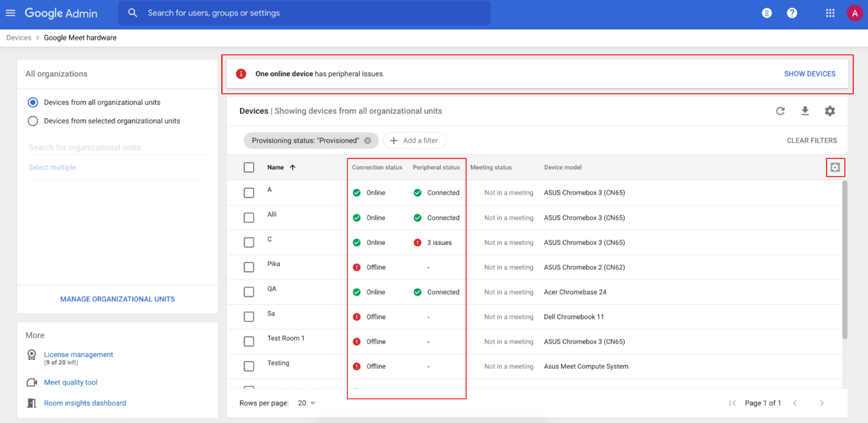The height and width of the screenshot is (423, 868).
Task: Click the red peripheral issues alert icon
Action: tap(241, 74)
